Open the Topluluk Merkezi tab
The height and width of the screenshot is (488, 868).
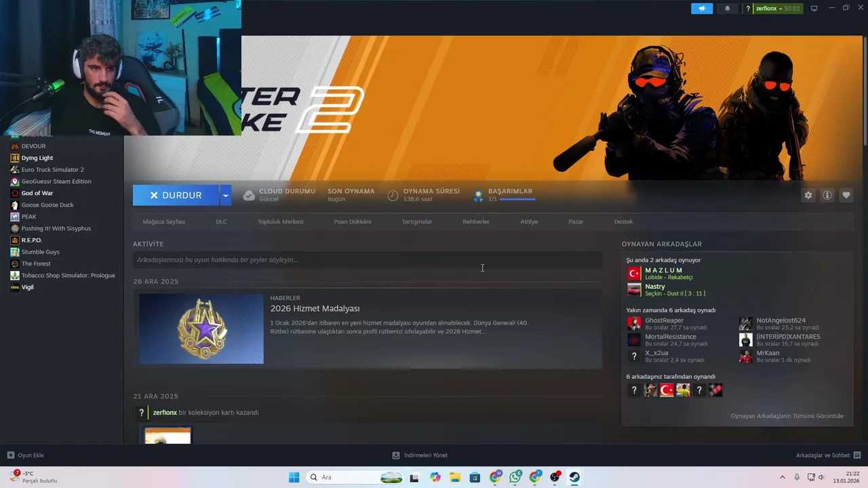[x=280, y=222]
